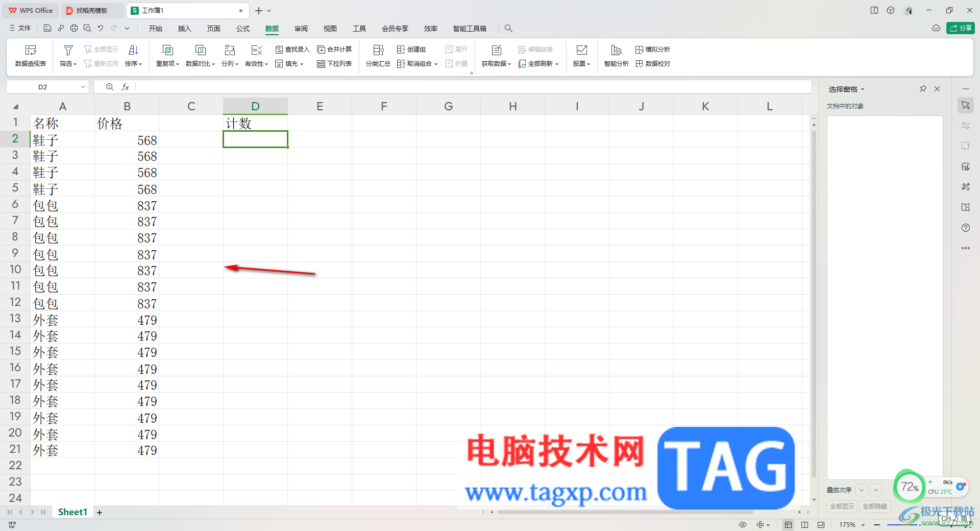The image size is (980, 531).
Task: Click the 股票 stocks icon
Action: (581, 50)
